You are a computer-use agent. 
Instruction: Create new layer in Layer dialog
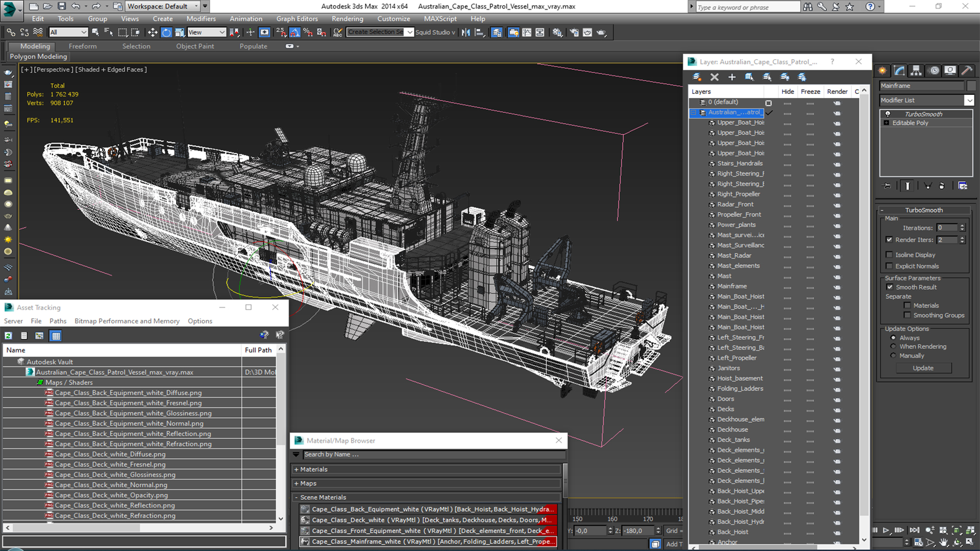[x=697, y=77]
